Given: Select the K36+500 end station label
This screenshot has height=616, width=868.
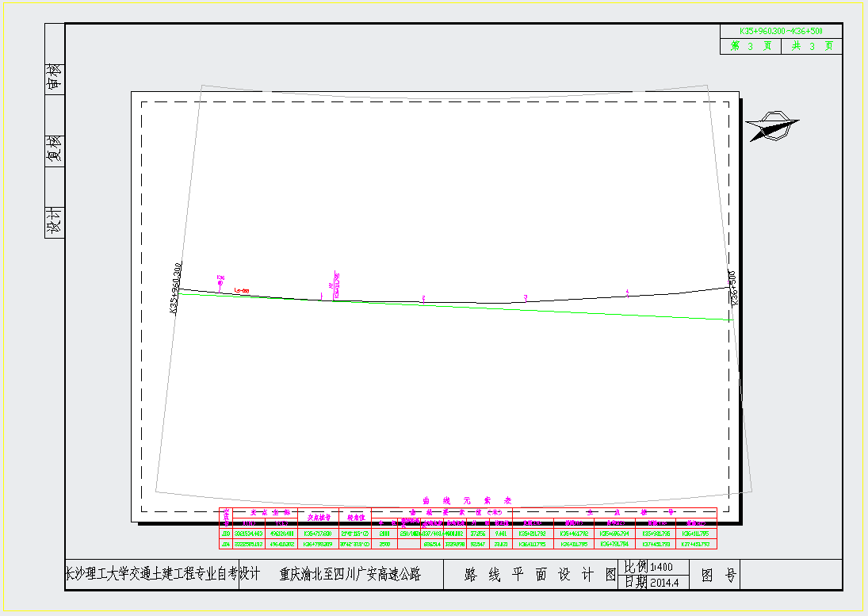Looking at the screenshot, I should pos(733,287).
